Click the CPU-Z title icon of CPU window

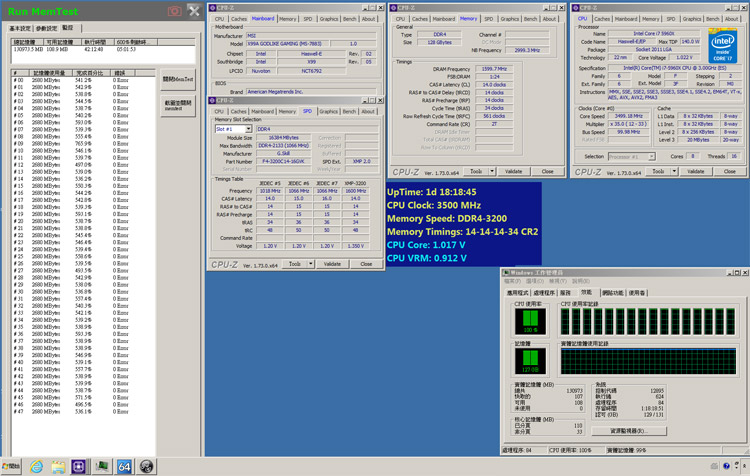coord(576,8)
